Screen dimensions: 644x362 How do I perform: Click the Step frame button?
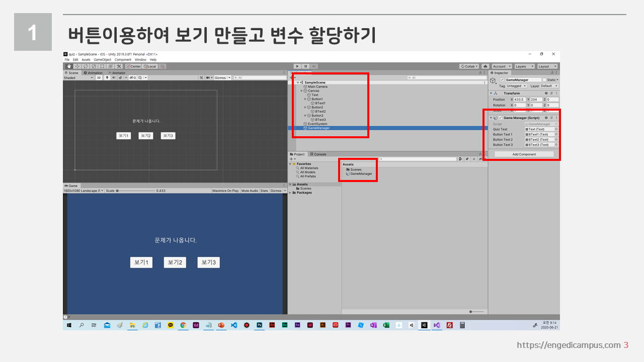pos(314,66)
